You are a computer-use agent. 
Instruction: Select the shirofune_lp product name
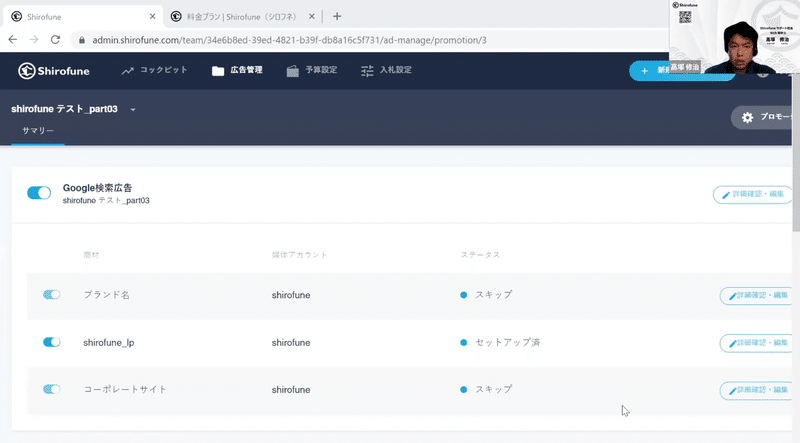109,342
